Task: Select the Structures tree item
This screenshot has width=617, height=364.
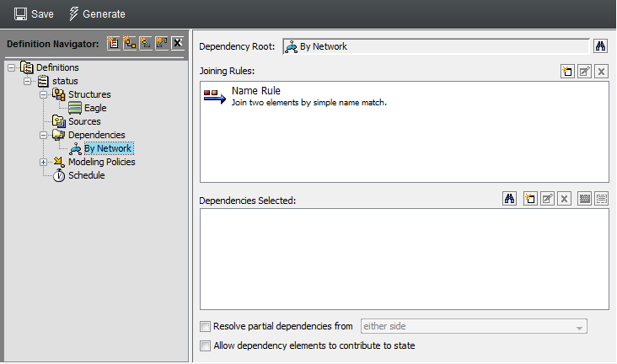Action: 89,94
